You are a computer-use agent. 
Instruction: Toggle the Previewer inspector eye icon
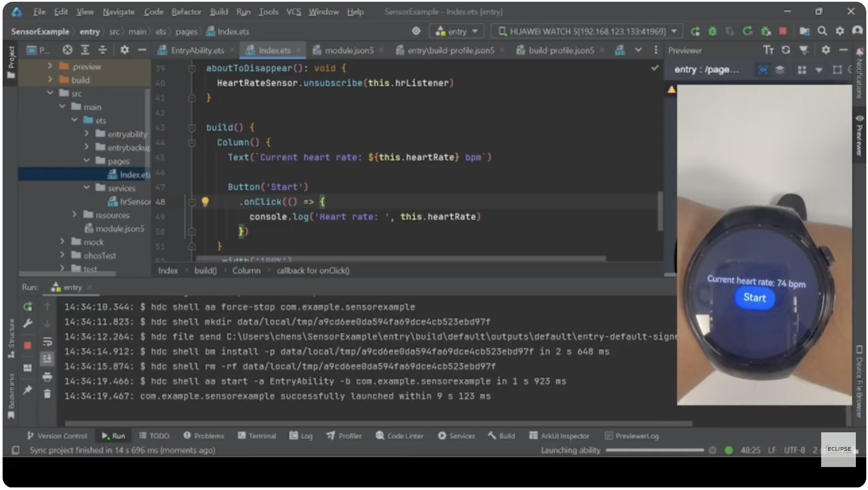pyautogui.click(x=763, y=70)
